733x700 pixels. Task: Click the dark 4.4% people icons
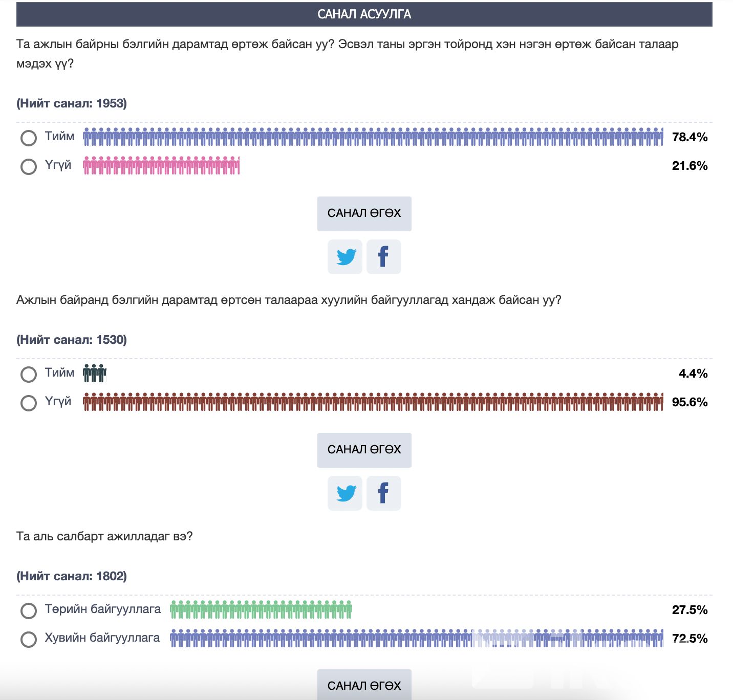95,374
